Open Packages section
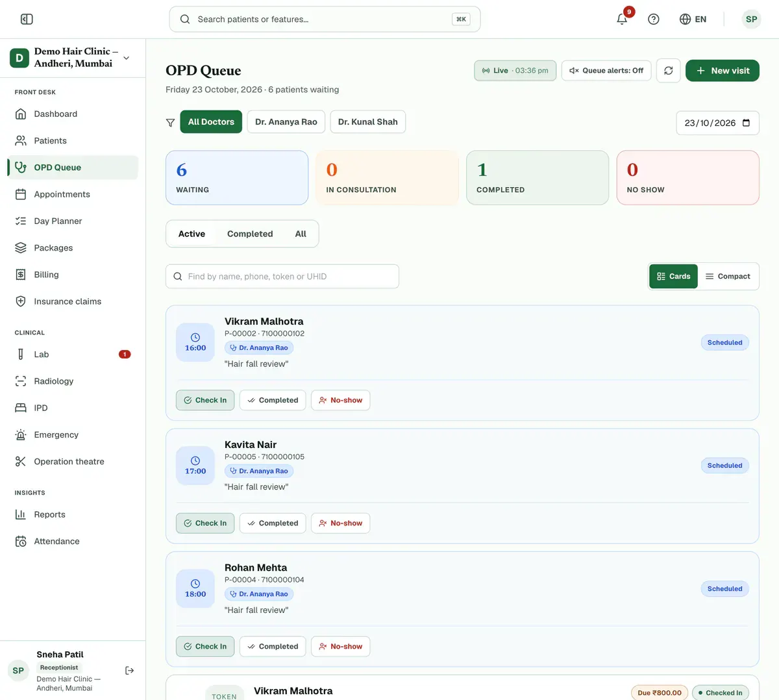This screenshot has width=779, height=700. tap(73, 248)
